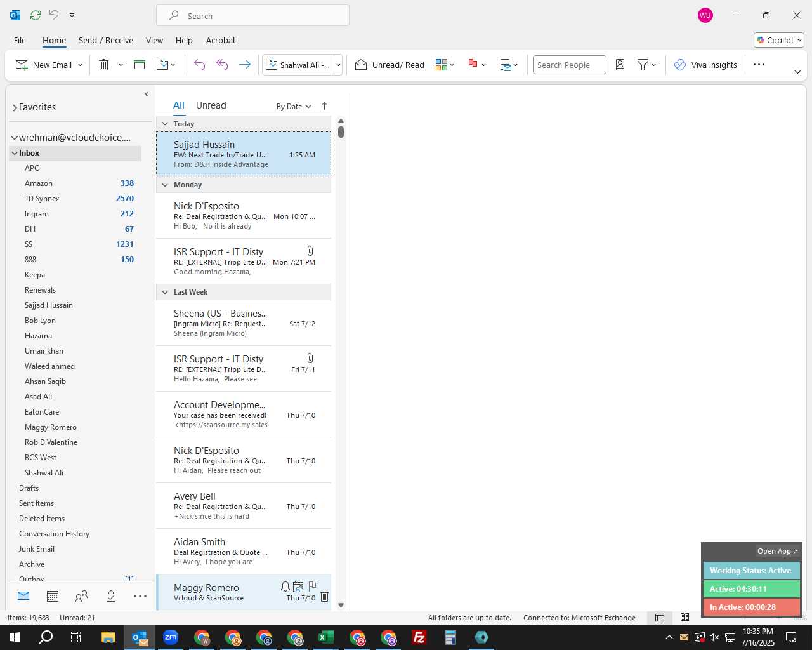The height and width of the screenshot is (650, 812).
Task: Open File Explorer from the taskbar
Action: [x=108, y=637]
